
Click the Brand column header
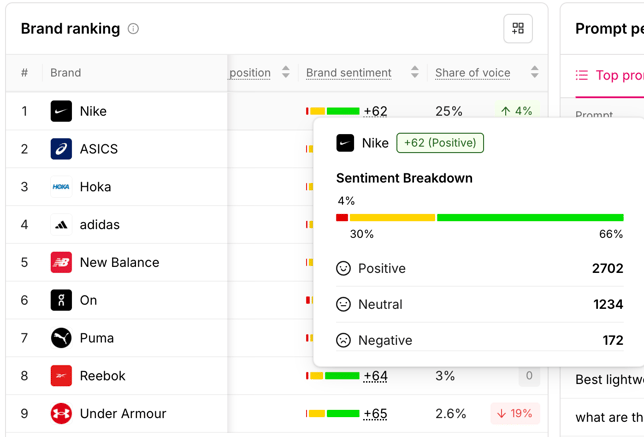(66, 73)
